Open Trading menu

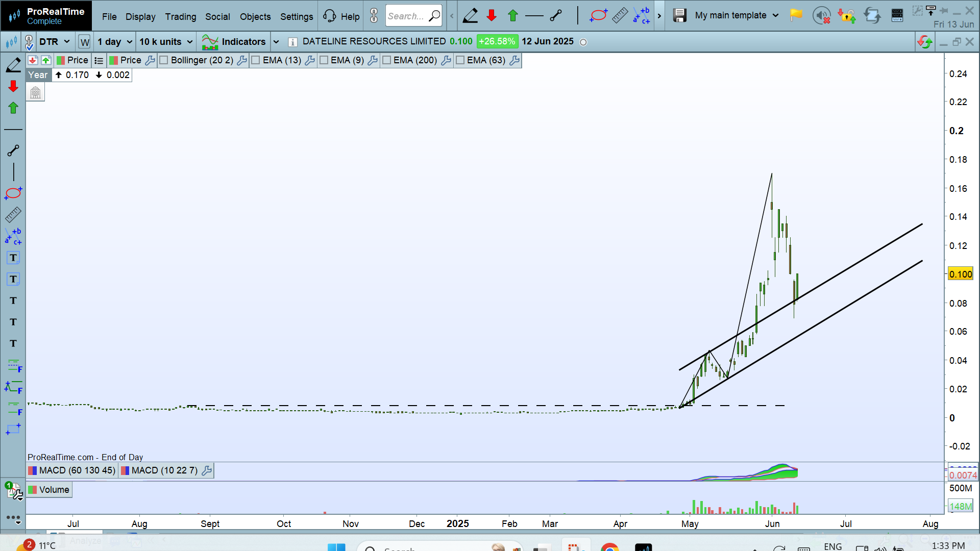click(x=180, y=16)
